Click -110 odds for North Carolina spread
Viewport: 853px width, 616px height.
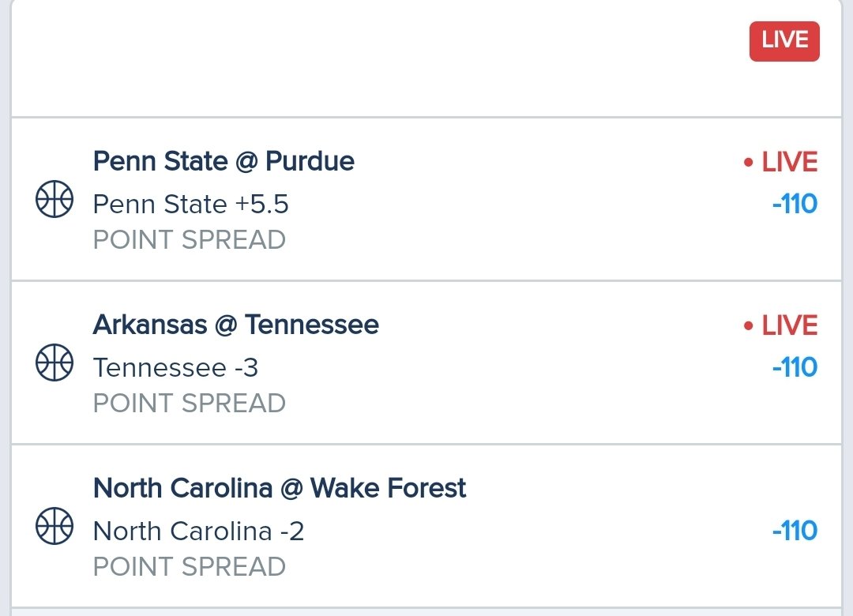pos(795,531)
